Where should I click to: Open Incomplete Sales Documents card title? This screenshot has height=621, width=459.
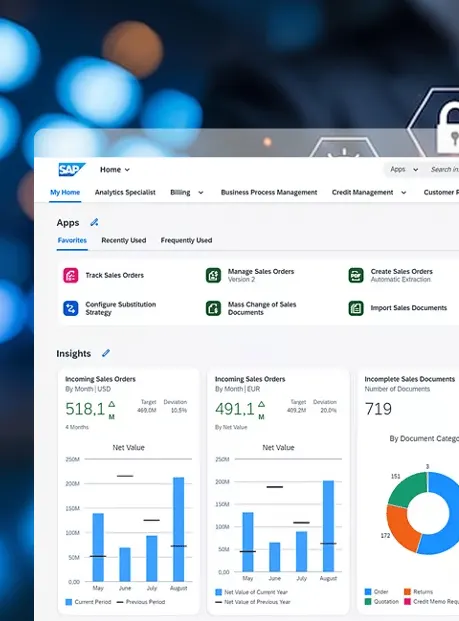click(409, 379)
